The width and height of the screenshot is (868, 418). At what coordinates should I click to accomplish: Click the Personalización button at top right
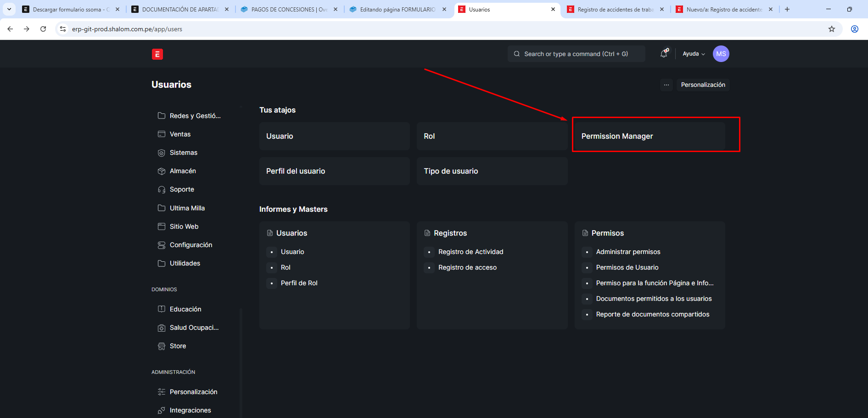coord(703,85)
